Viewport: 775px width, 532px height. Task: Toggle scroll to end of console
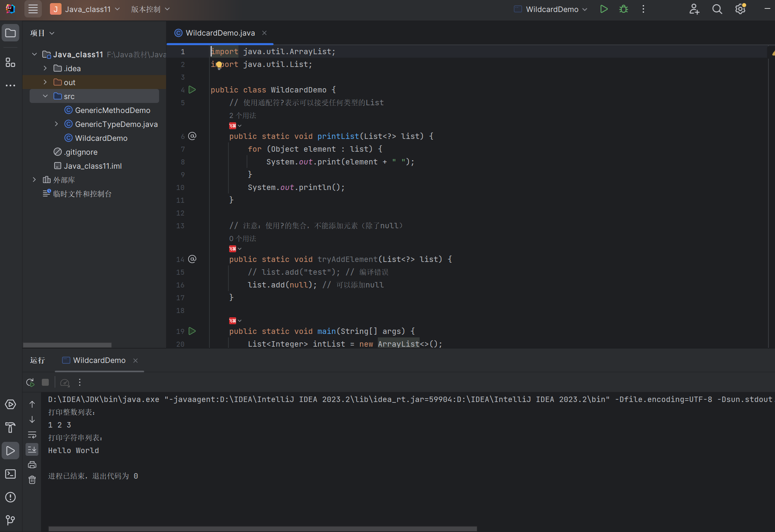point(32,450)
